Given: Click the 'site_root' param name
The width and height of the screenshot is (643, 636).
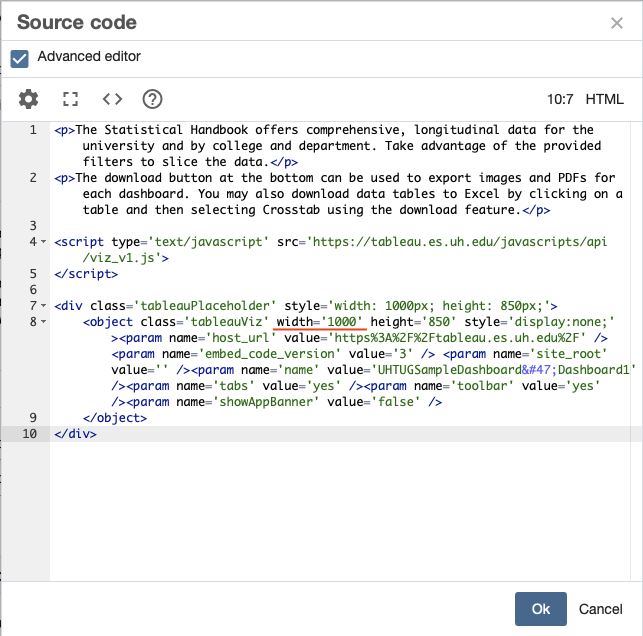Looking at the screenshot, I should (x=568, y=354).
